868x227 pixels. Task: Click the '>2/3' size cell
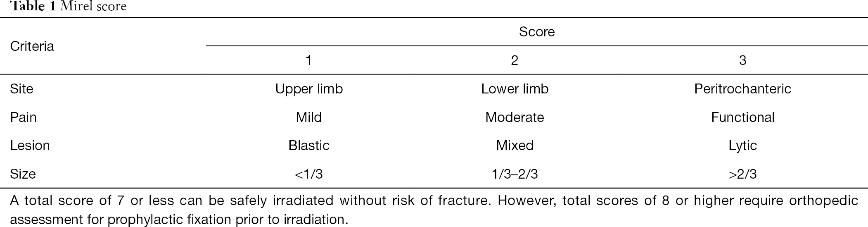click(742, 174)
